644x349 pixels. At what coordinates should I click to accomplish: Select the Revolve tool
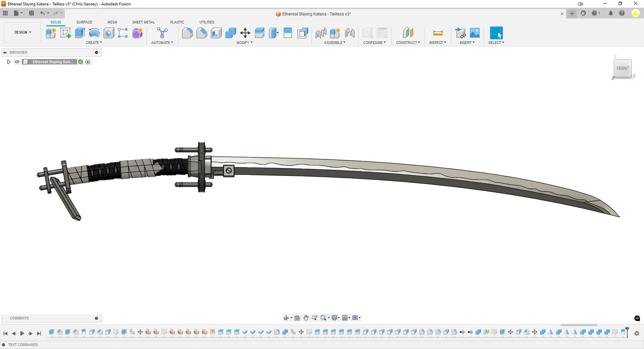point(94,33)
